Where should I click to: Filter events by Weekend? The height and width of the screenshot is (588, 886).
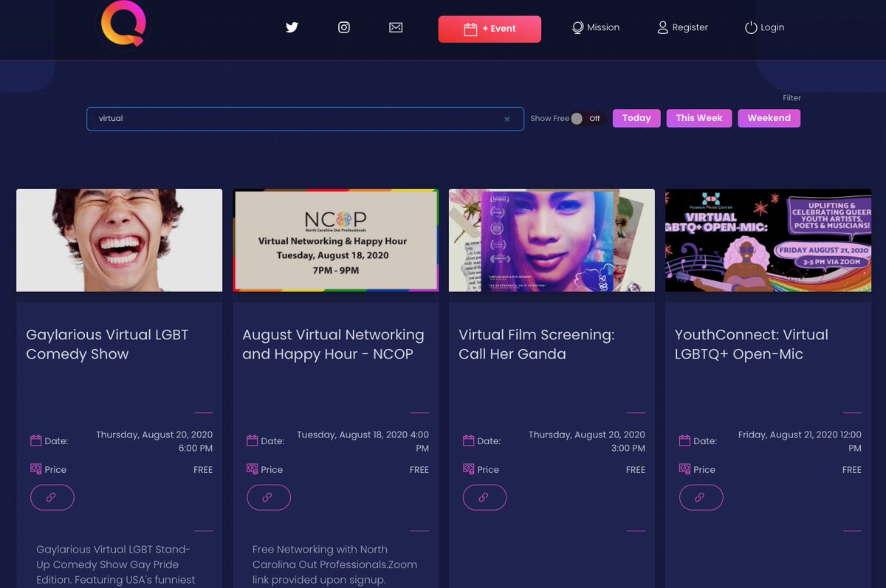[769, 118]
